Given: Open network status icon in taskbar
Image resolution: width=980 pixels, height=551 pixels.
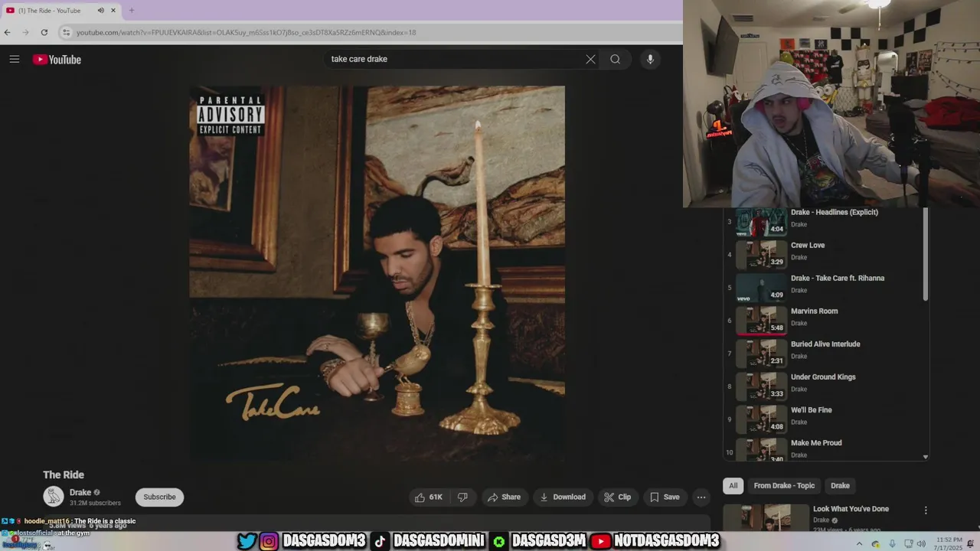Looking at the screenshot, I should (909, 544).
